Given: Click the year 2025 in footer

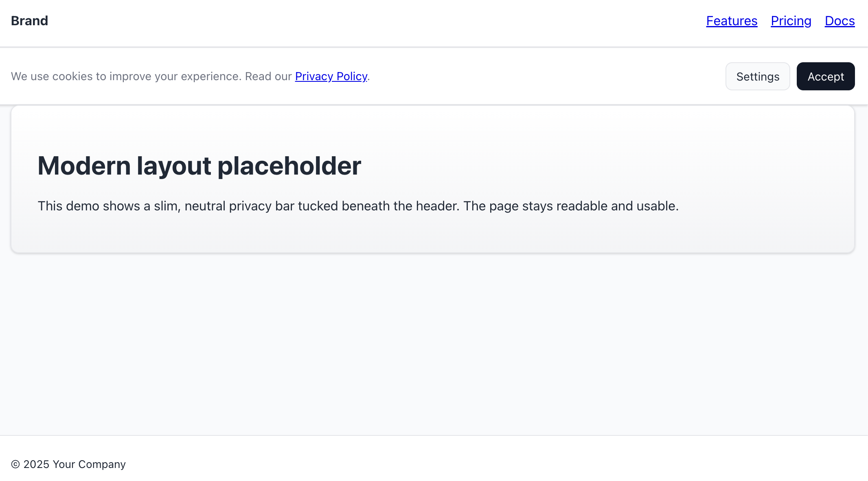Looking at the screenshot, I should [36, 464].
